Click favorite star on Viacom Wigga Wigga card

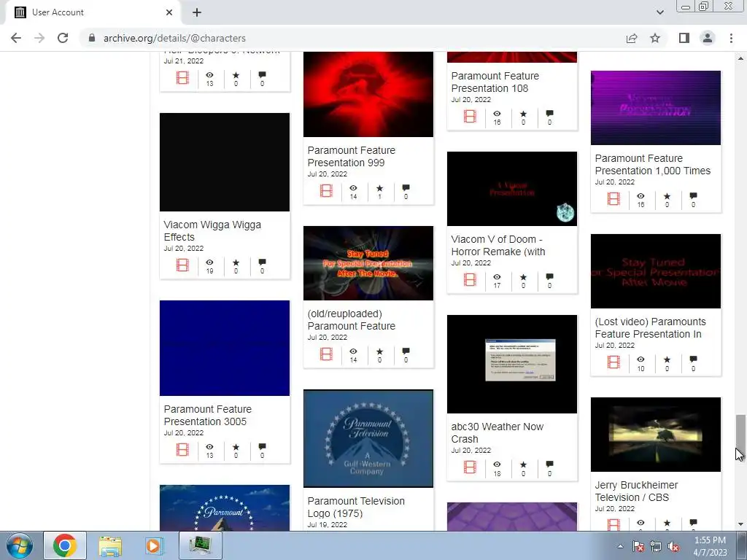click(236, 262)
